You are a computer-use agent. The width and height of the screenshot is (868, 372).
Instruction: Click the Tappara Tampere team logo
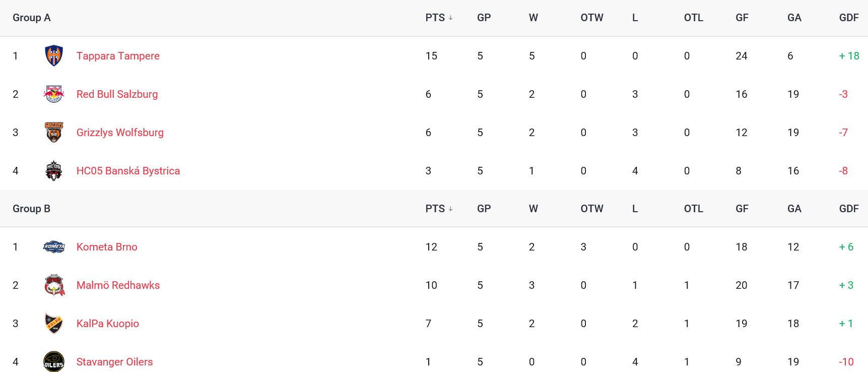tap(54, 55)
